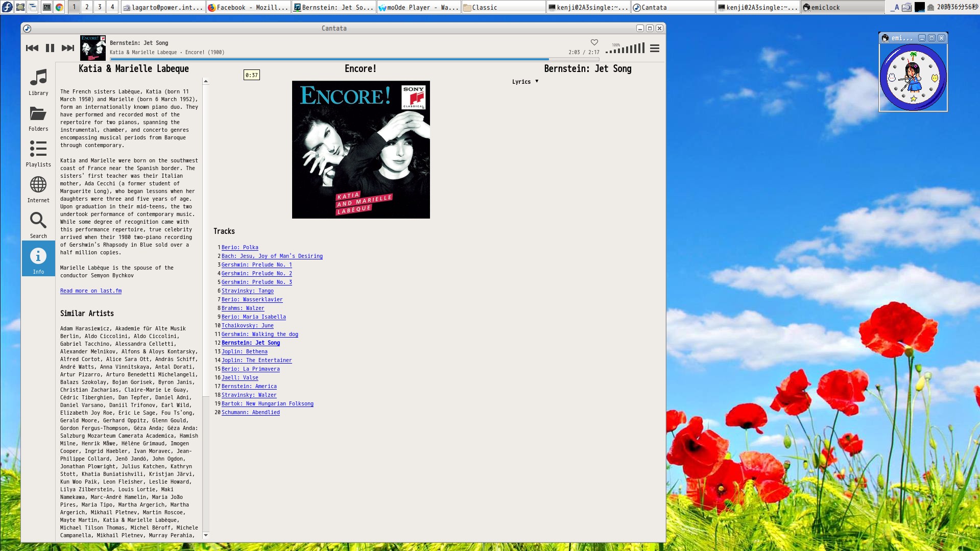Switch to moOde Player taskbar window

click(x=419, y=8)
